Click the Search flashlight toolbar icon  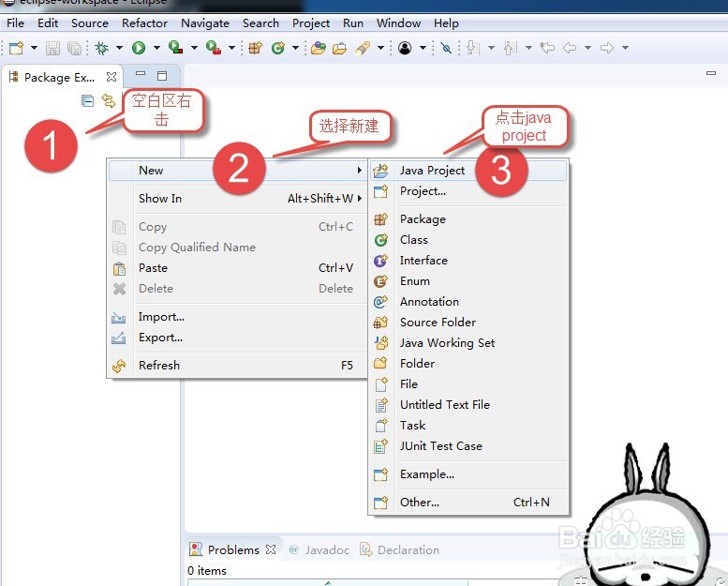[363, 48]
